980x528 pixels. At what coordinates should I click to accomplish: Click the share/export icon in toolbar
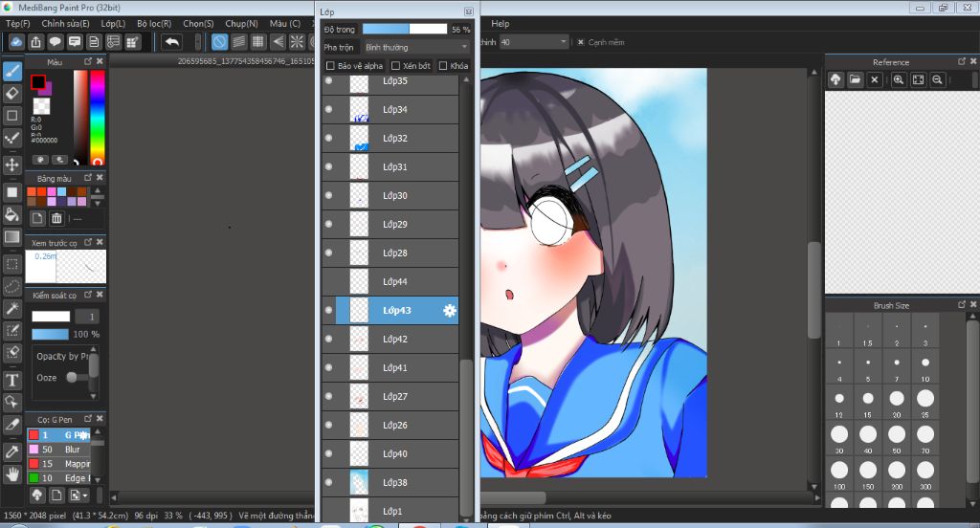tap(35, 42)
